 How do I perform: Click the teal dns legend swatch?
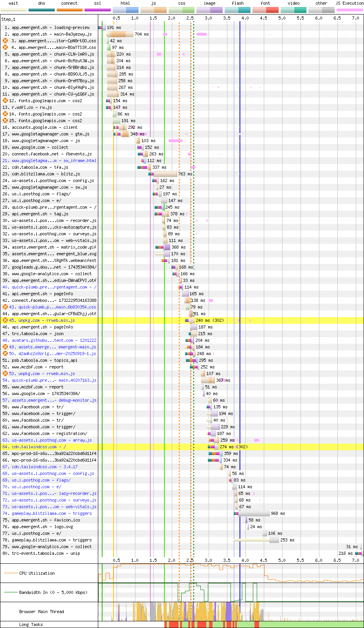point(41,10)
